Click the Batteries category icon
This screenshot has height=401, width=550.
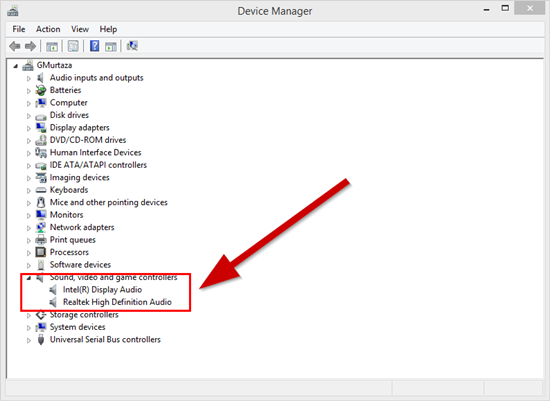coord(41,90)
